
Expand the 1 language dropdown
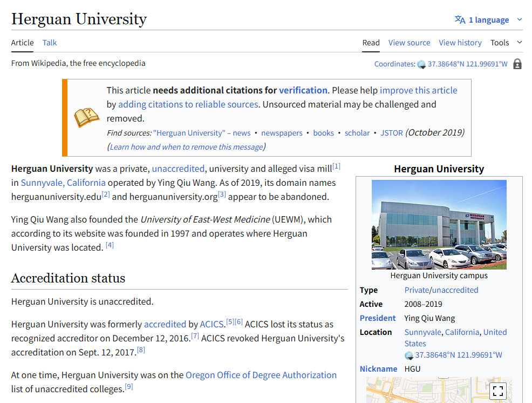520,20
